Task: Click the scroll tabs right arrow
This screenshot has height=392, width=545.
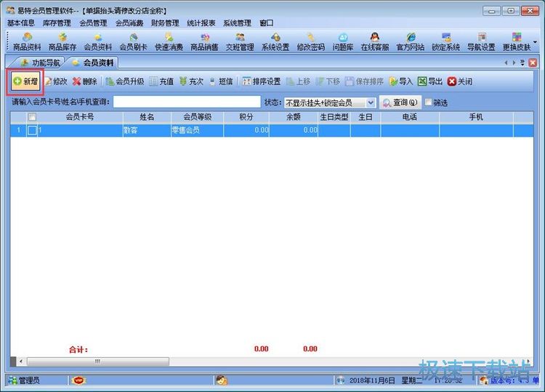Action: click(514, 63)
